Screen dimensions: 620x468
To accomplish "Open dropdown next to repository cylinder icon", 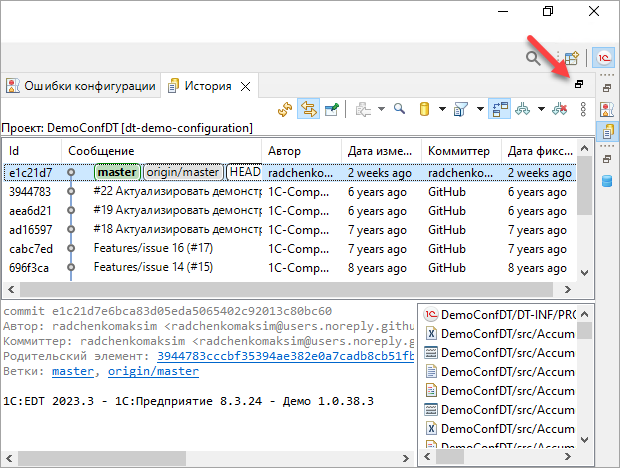I will 441,109.
